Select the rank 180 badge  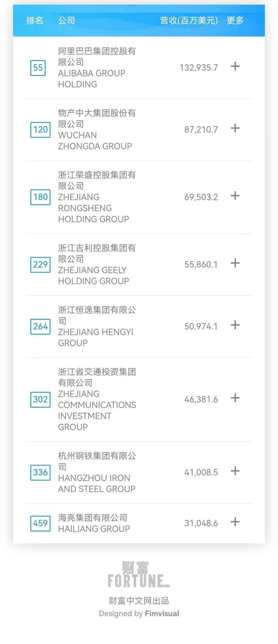(40, 197)
